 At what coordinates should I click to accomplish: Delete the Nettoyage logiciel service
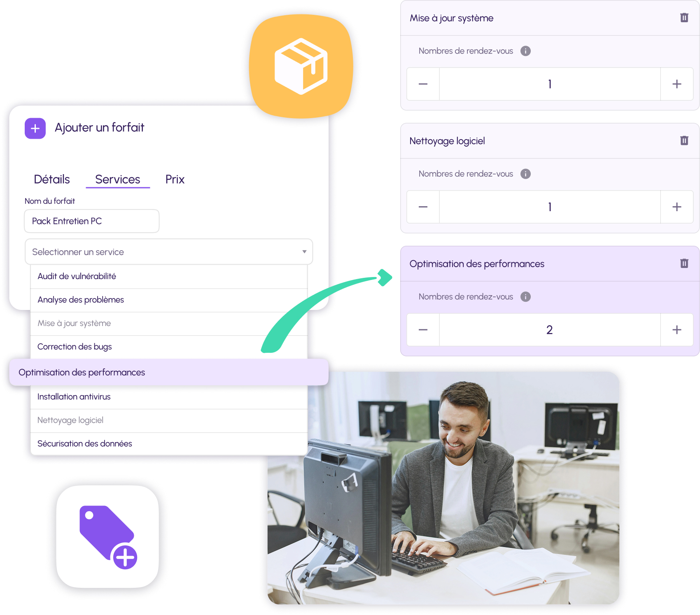(x=684, y=141)
